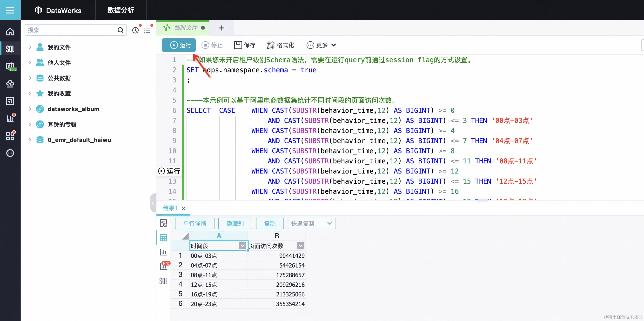Click the blue 运行 run button
The height and width of the screenshot is (321, 644).
(x=179, y=45)
